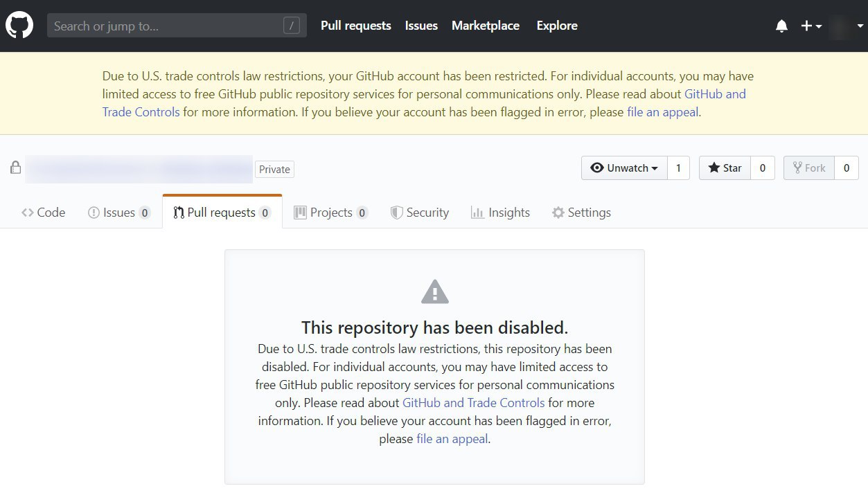
Task: Star this repository
Action: tap(725, 168)
